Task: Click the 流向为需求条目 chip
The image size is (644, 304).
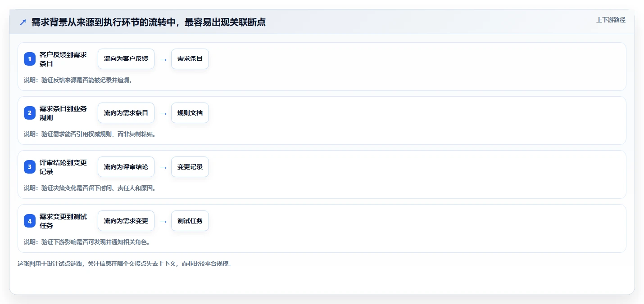Action: pyautogui.click(x=126, y=113)
